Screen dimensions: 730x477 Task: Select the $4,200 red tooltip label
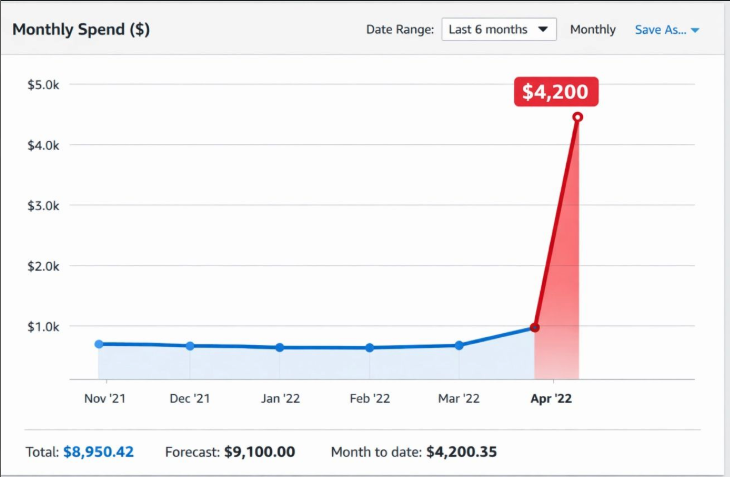556,92
